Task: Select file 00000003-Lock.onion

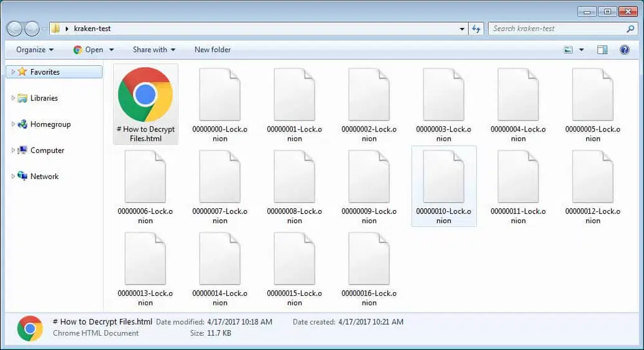Action: 444,104
